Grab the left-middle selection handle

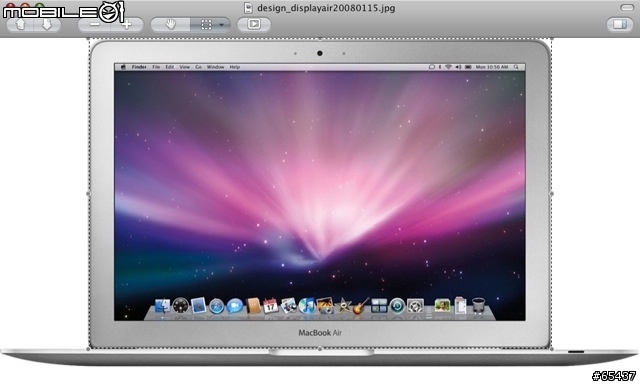(89, 193)
